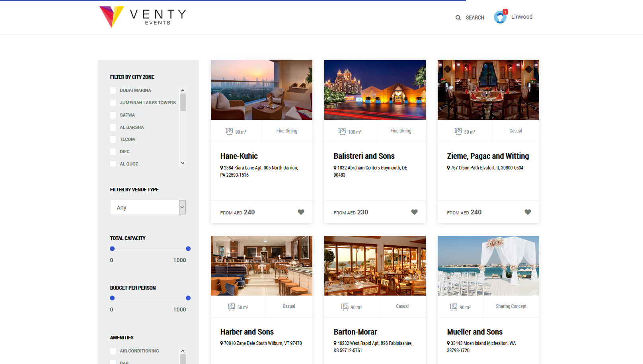Open the Linwood account menu
643x364 pixels.
coord(522,17)
